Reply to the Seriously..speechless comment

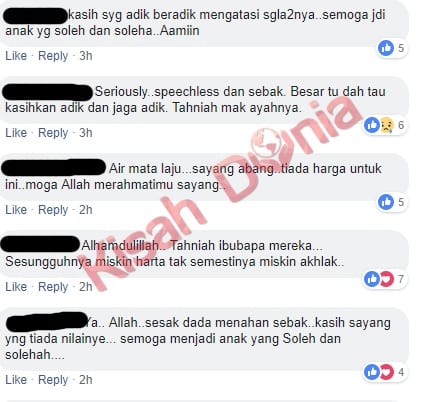[53, 133]
